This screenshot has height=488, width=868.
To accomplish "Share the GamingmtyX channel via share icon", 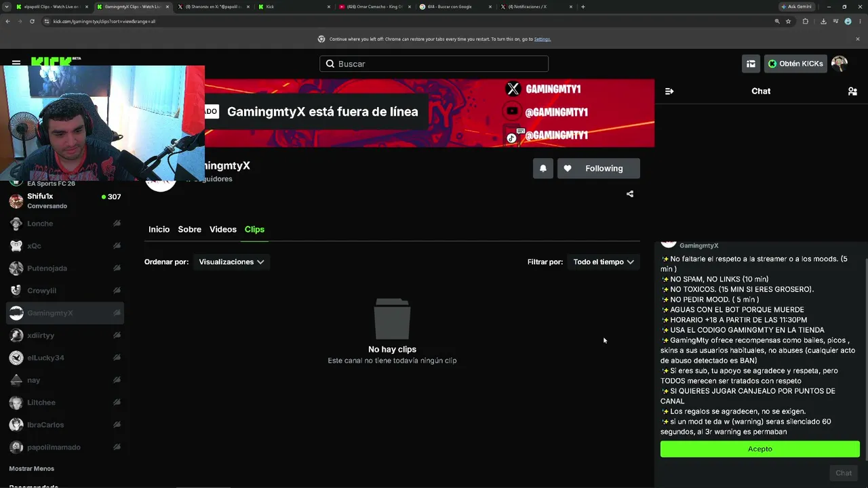I will (630, 194).
